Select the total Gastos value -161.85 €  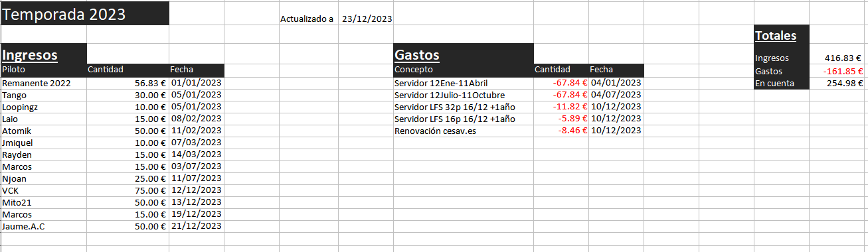pos(836,71)
